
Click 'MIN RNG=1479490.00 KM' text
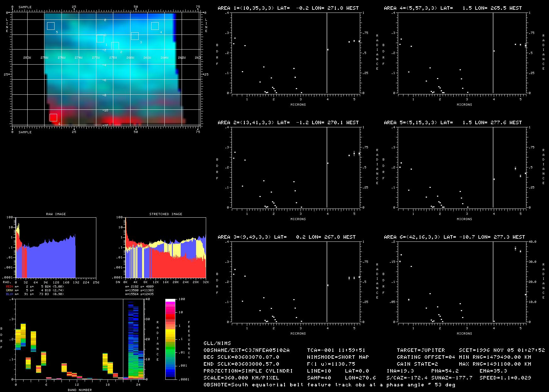(x=495, y=357)
